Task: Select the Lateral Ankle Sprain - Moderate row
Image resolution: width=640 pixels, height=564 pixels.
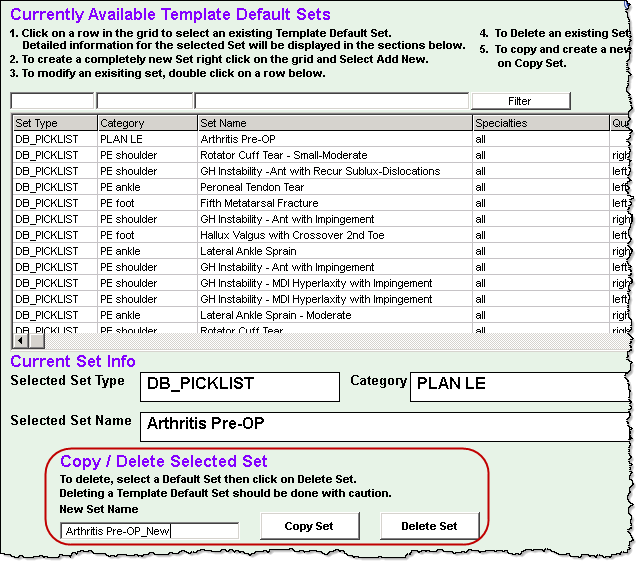Action: click(x=321, y=315)
